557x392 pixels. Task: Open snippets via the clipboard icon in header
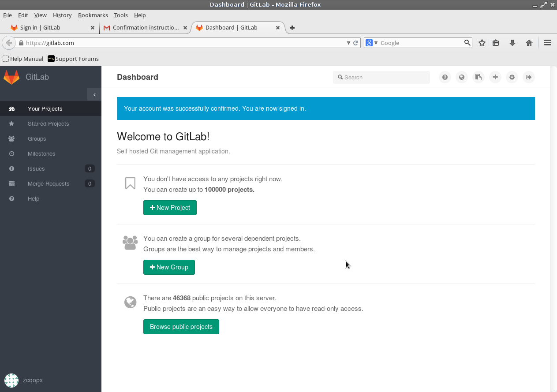(x=478, y=77)
